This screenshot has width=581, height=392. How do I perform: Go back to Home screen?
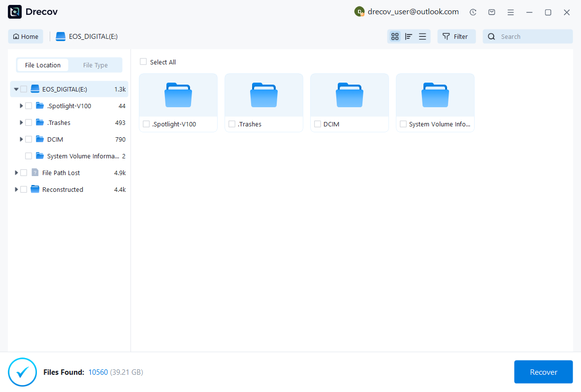[26, 36]
